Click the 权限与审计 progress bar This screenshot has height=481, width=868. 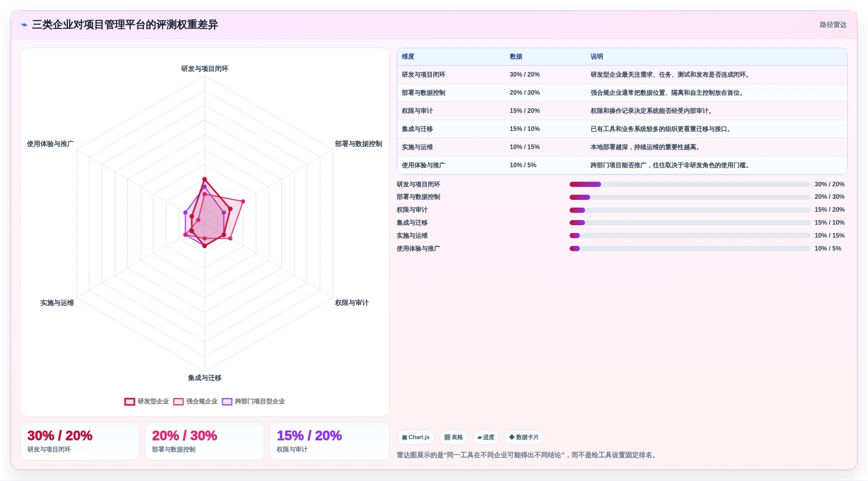coord(690,210)
